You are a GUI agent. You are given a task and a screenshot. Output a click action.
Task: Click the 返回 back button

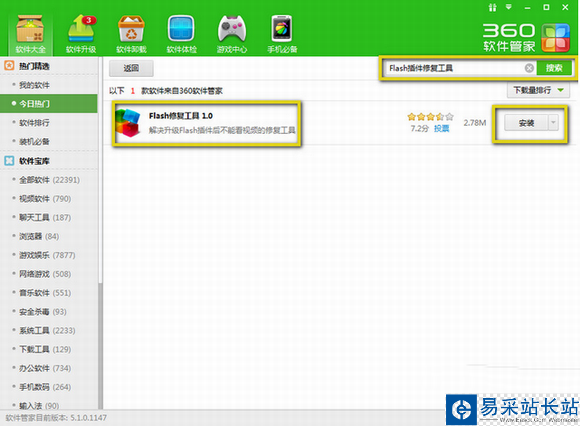(x=131, y=68)
